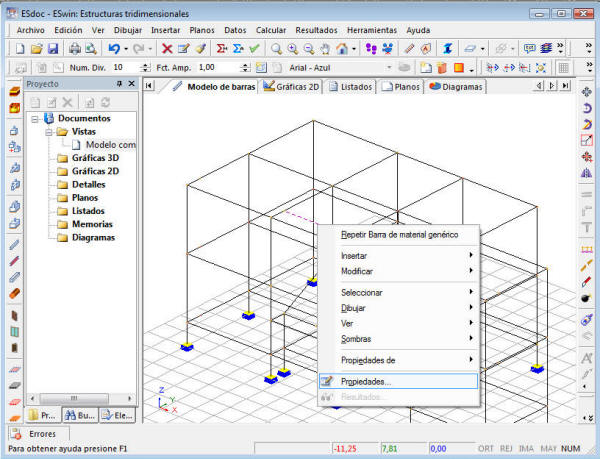The height and width of the screenshot is (459, 600).
Task: Open the grid table icon on second toolbar
Action: (563, 68)
